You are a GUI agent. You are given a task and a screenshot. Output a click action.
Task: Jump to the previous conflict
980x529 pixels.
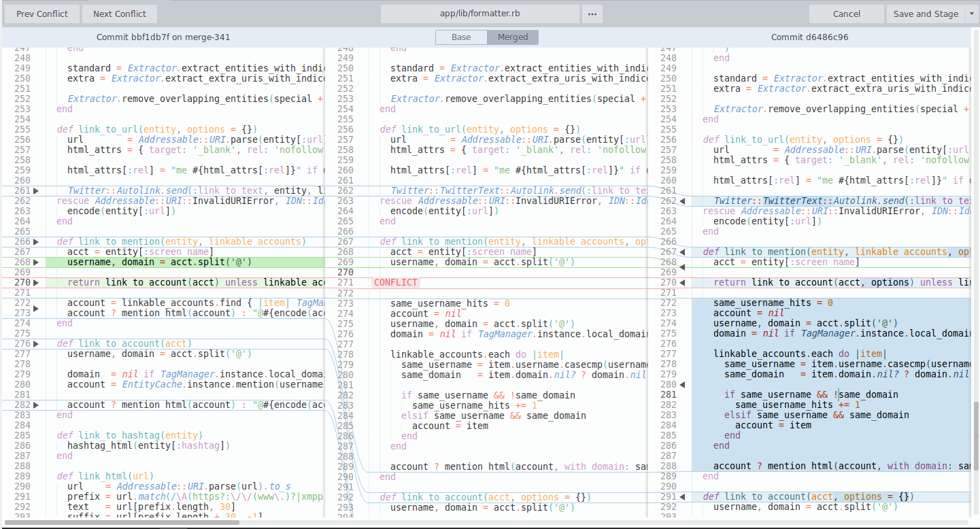pos(42,14)
